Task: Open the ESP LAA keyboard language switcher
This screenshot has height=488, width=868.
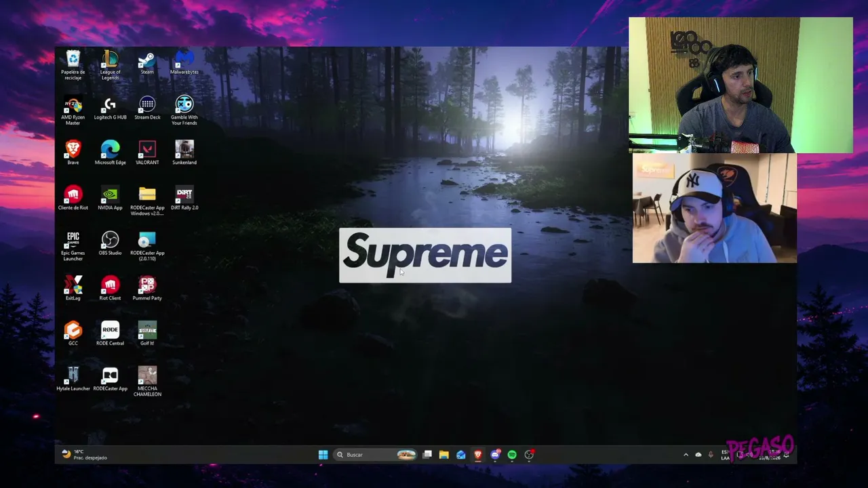Action: pyautogui.click(x=726, y=455)
